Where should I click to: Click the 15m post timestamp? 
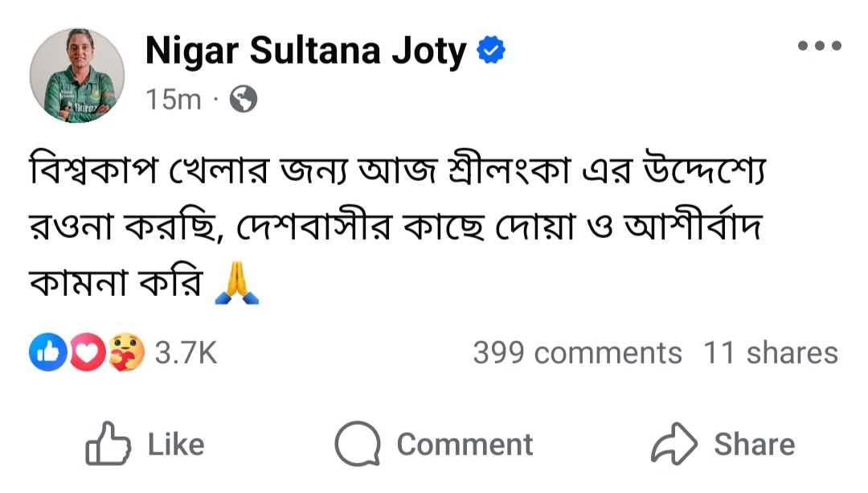point(174,100)
